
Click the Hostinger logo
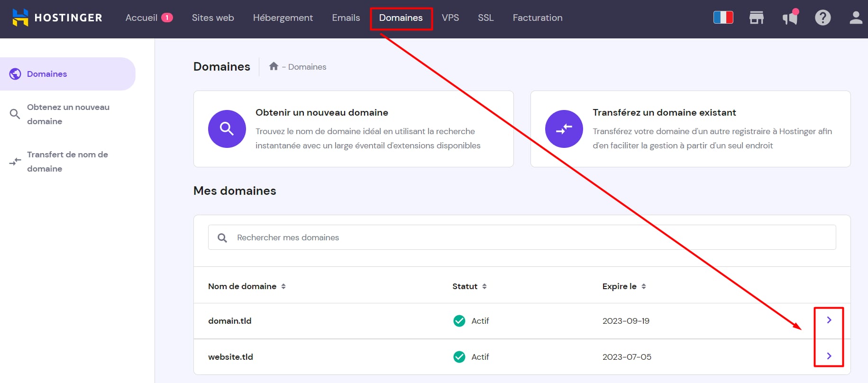click(x=57, y=18)
